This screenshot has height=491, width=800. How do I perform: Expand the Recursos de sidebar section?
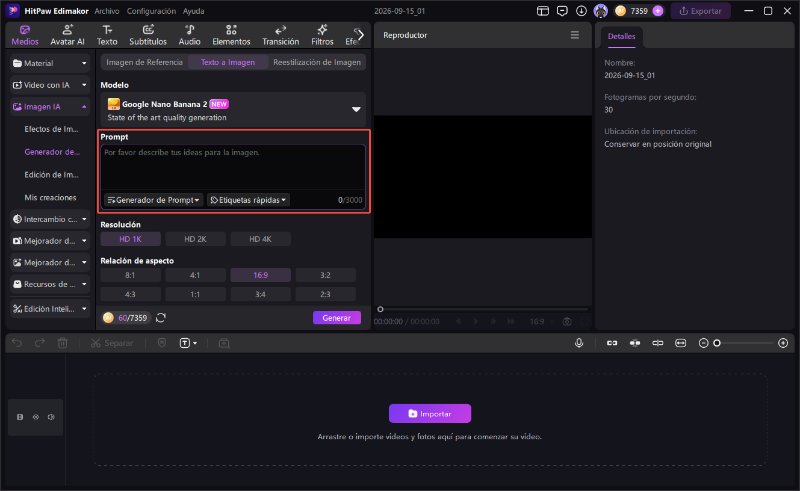pos(49,284)
